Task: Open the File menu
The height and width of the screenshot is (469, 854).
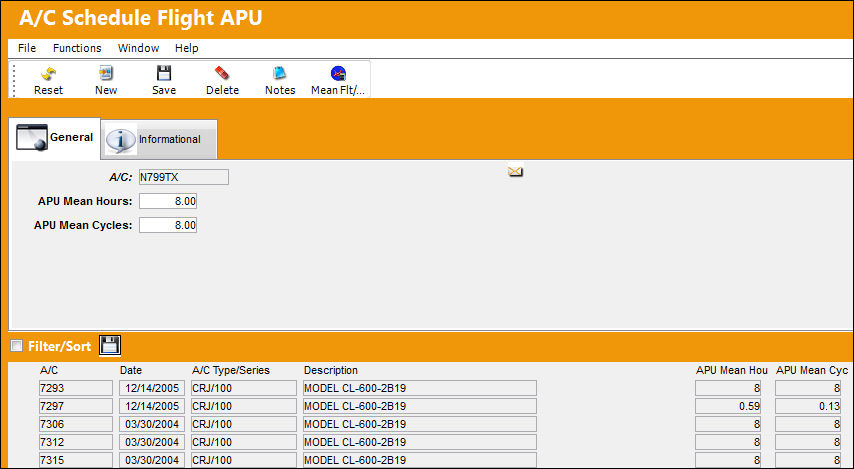Action: [x=27, y=48]
